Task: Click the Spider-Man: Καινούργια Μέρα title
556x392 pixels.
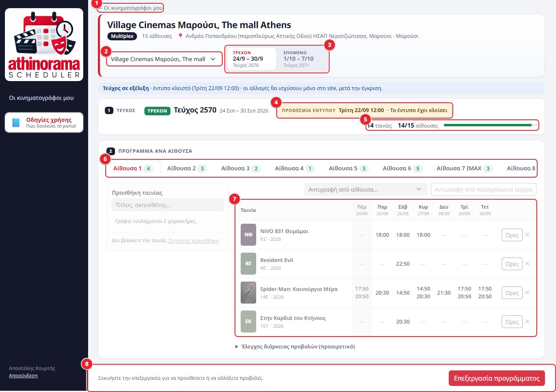Action: click(299, 289)
